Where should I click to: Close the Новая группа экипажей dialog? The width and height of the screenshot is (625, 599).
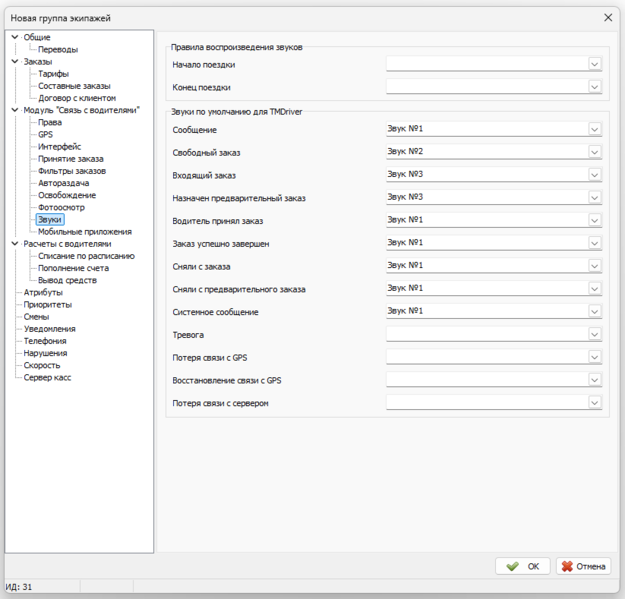tap(608, 17)
